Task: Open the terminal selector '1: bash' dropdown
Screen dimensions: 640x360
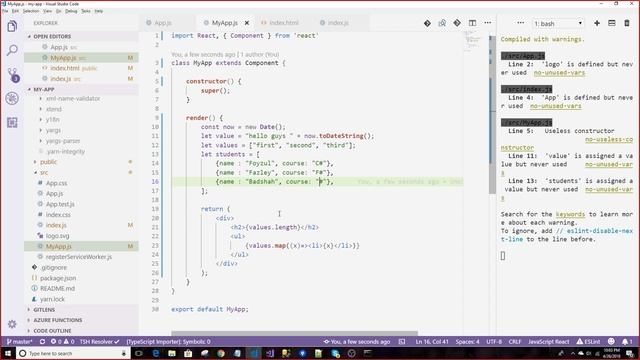Action: click(x=558, y=24)
